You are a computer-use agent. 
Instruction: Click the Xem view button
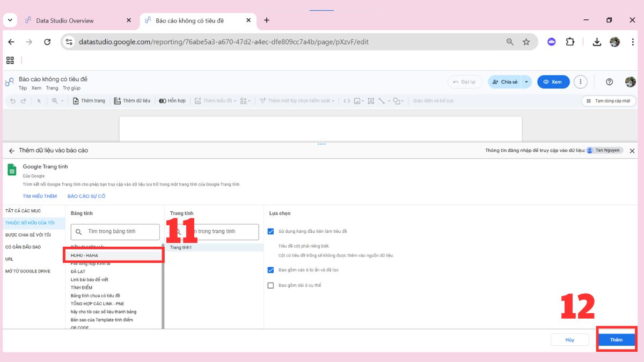[x=553, y=82]
